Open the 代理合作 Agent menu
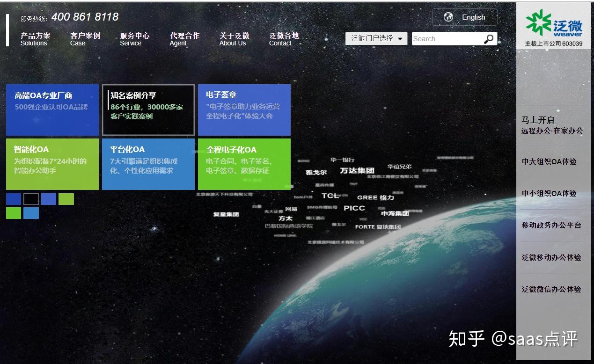Screen dimensions: 594x364 tap(183, 39)
